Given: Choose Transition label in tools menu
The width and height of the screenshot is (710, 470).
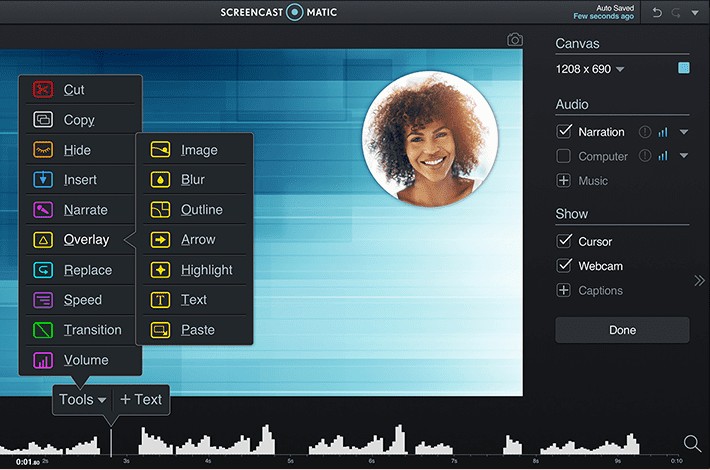Looking at the screenshot, I should 92,330.
